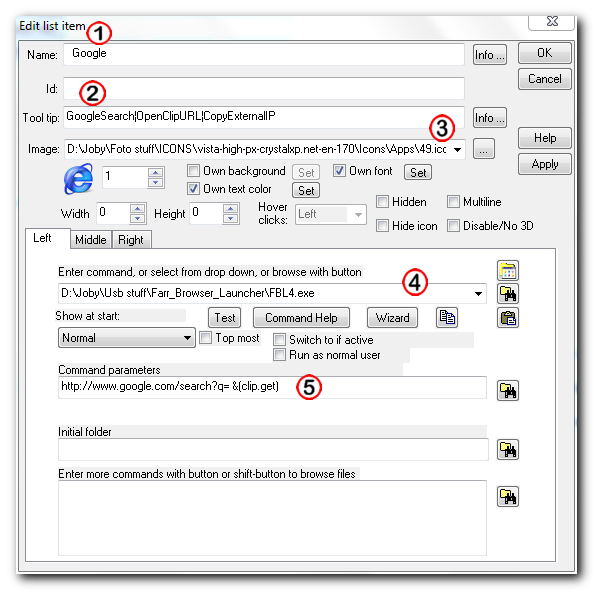Open Command Help
Screen dimensions: 594x591
[x=301, y=317]
